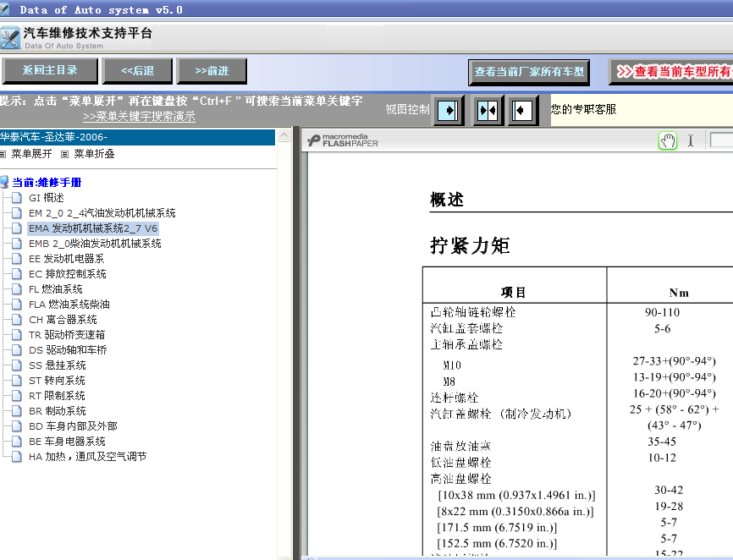
Task: Open BR 制动系统 chapter
Action: click(x=58, y=411)
